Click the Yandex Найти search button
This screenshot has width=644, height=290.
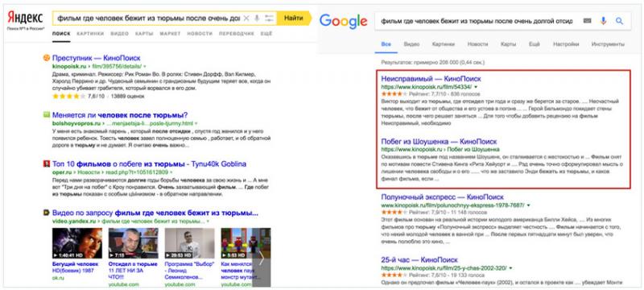tap(294, 18)
